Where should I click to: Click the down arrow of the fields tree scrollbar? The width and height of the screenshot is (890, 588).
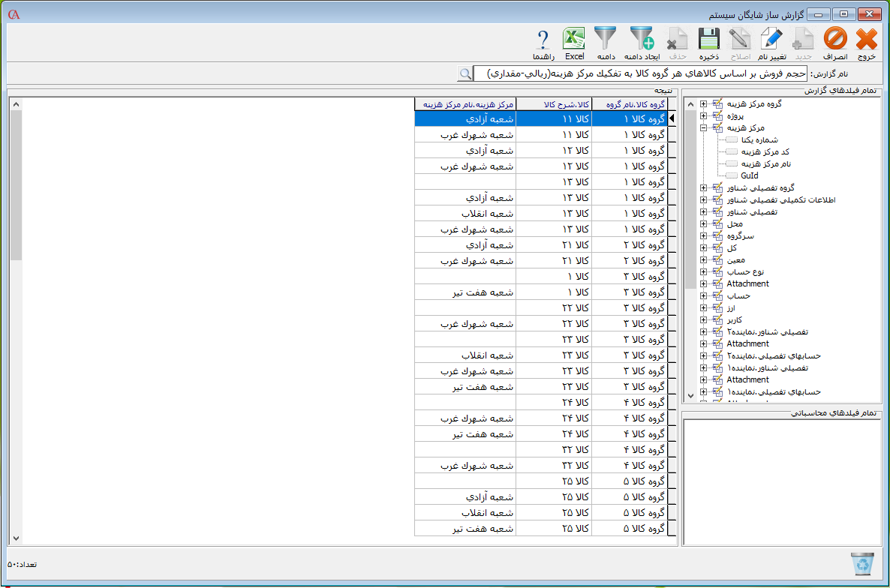[690, 395]
